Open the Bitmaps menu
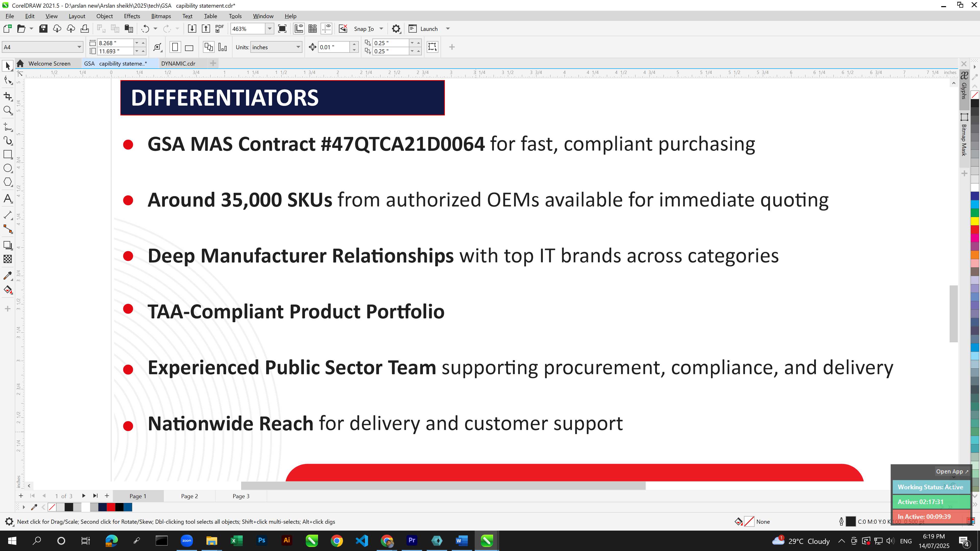 pos(161,16)
